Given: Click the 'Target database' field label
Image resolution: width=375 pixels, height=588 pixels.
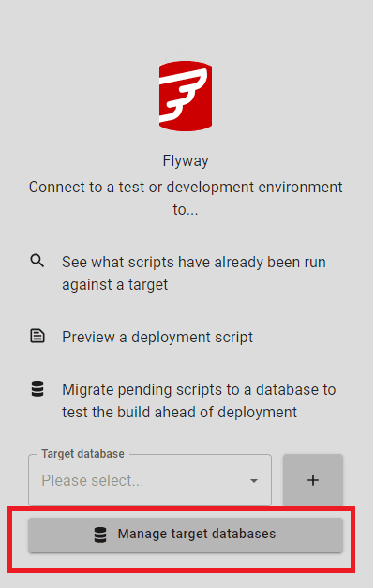Looking at the screenshot, I should pyautogui.click(x=82, y=454).
